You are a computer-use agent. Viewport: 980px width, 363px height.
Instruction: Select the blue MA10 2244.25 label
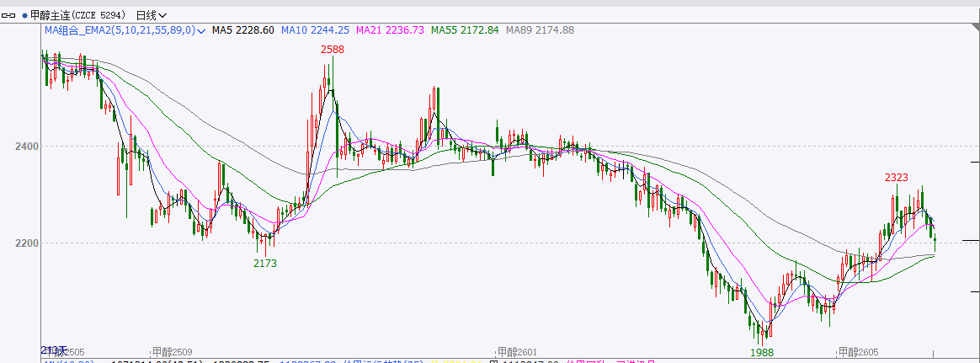coord(315,30)
